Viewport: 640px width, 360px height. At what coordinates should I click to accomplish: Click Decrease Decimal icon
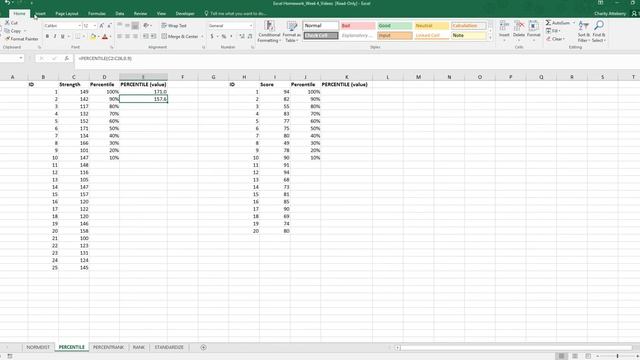[250, 37]
